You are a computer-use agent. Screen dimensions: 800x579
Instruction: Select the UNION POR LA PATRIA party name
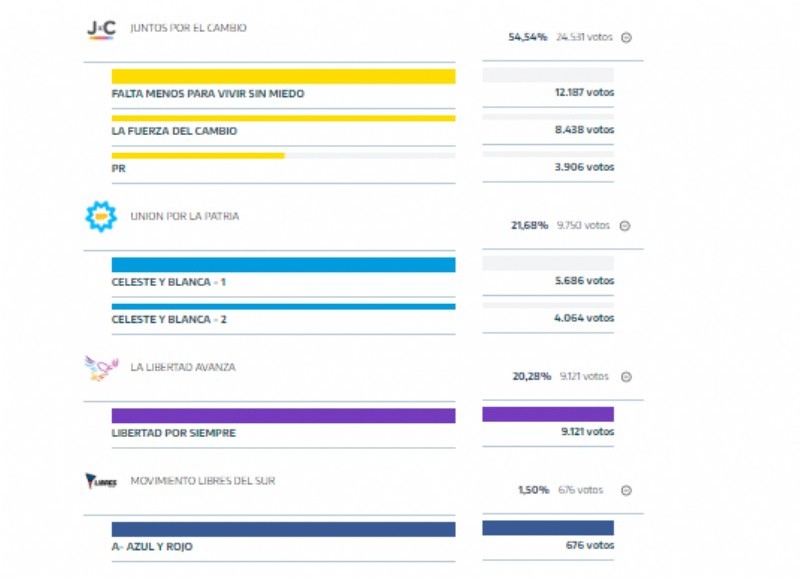[185, 216]
